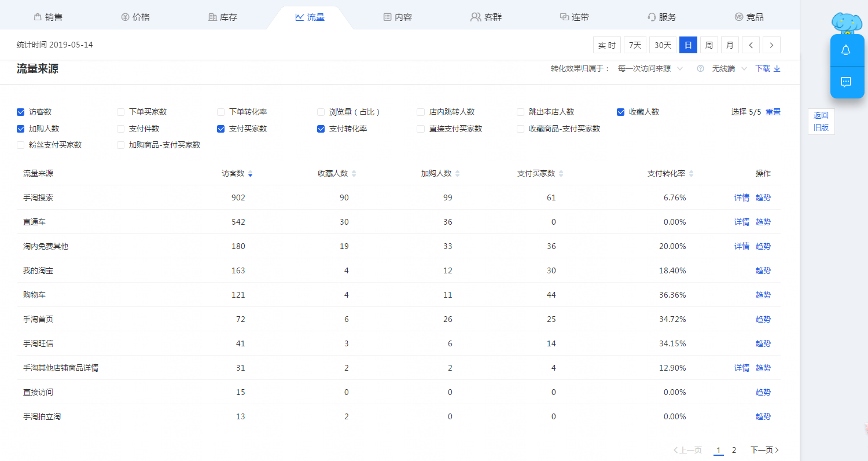Click the 手淘首页 traffic source cell
The height and width of the screenshot is (461, 868).
tap(38, 319)
